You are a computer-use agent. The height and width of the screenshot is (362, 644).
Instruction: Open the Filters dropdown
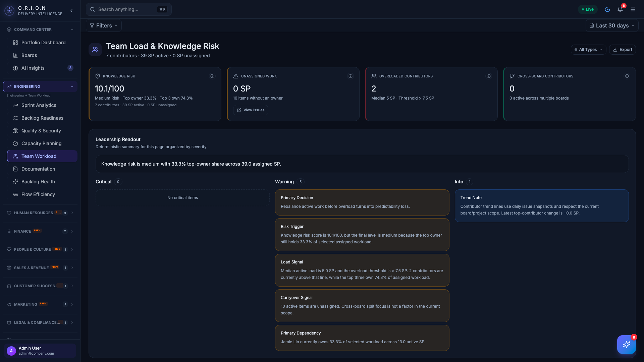pos(104,25)
